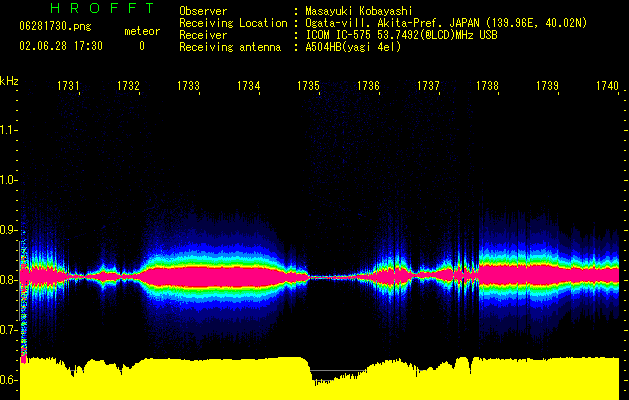
Task: Click the Receiving antenna label
Action: coord(230,47)
